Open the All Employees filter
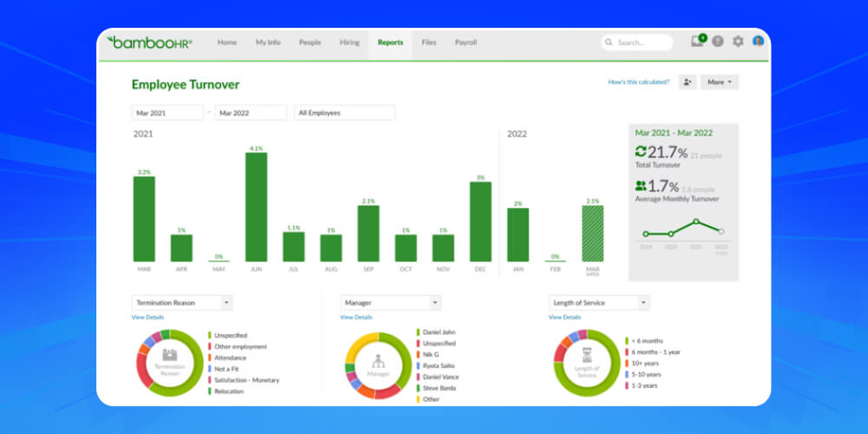This screenshot has height=434, width=868. [x=345, y=113]
